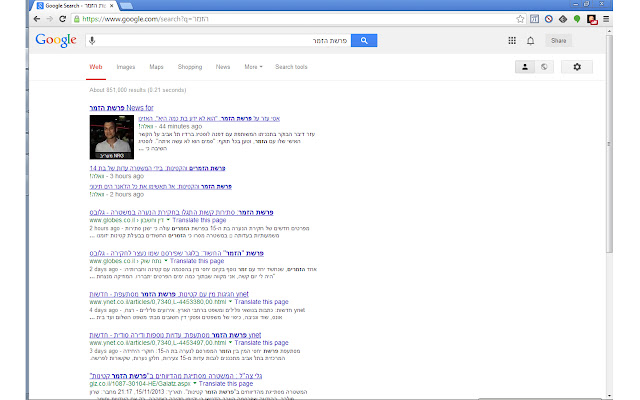Open the headline posted 44 minutes ago

[209, 118]
